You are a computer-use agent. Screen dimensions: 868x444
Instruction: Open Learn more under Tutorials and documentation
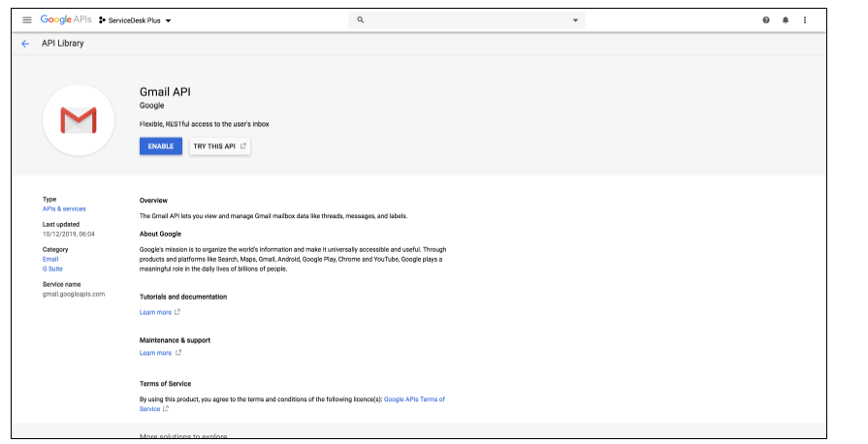155,312
